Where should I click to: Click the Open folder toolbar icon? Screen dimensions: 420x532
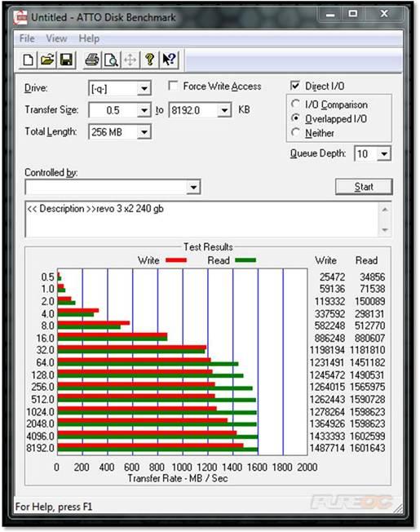pos(47,60)
